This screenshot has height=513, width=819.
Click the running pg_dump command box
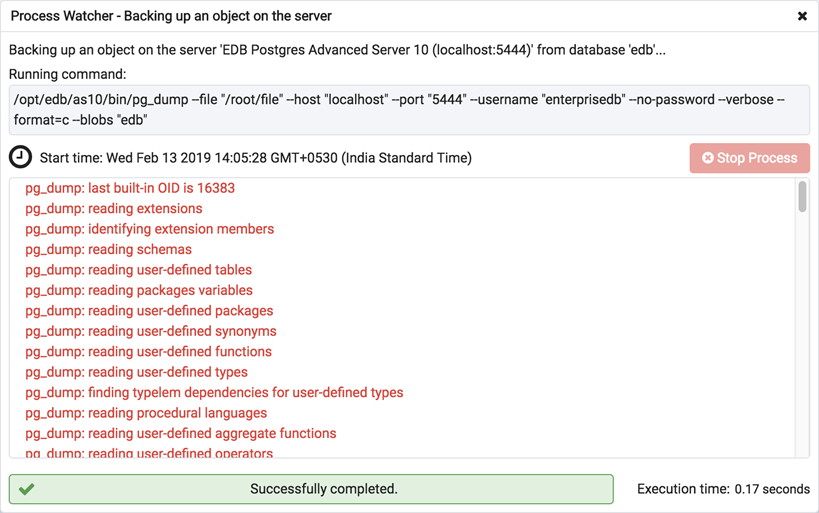coord(409,110)
